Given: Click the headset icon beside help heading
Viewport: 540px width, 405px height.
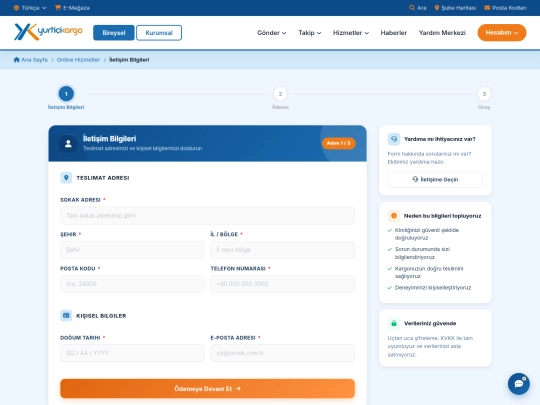Looking at the screenshot, I should click(x=394, y=139).
